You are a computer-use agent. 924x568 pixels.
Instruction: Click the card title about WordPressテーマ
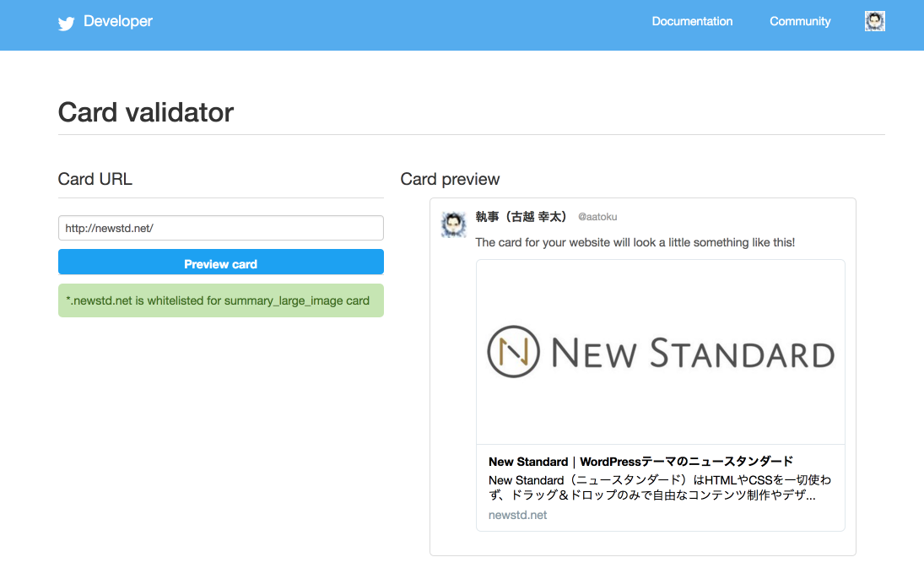[x=640, y=462]
